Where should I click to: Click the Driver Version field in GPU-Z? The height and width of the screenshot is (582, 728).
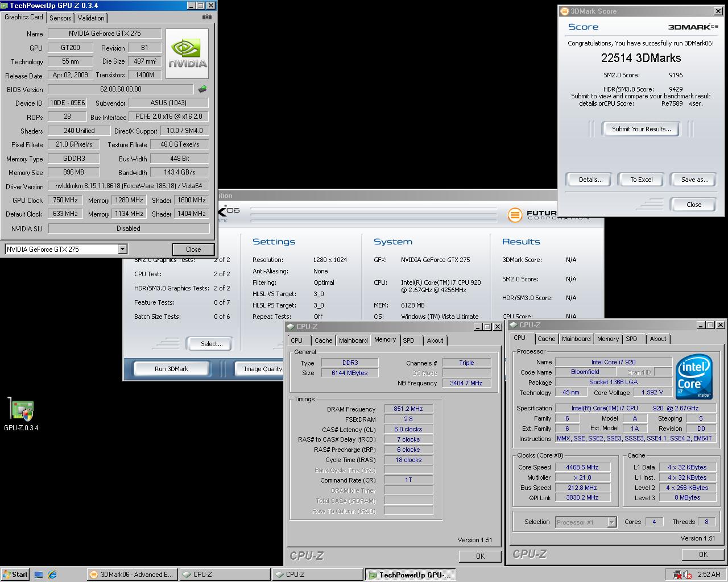129,186
